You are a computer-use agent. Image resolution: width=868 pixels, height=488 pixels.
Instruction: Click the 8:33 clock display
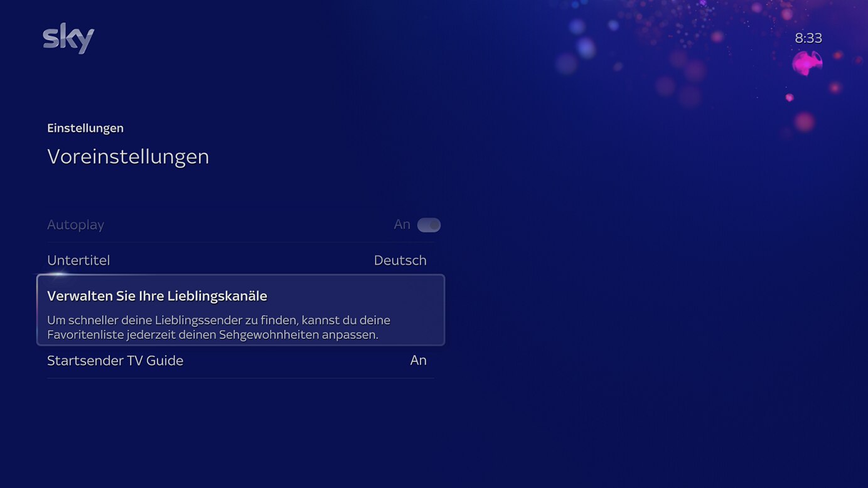click(809, 38)
